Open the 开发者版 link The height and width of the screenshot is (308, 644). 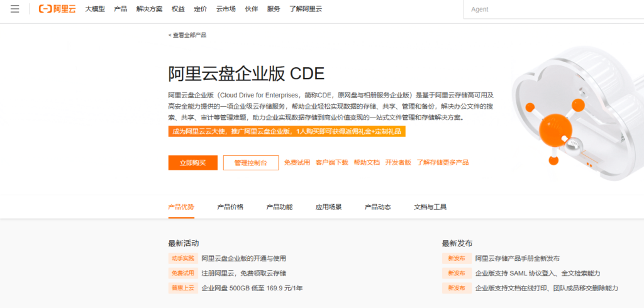pos(398,163)
